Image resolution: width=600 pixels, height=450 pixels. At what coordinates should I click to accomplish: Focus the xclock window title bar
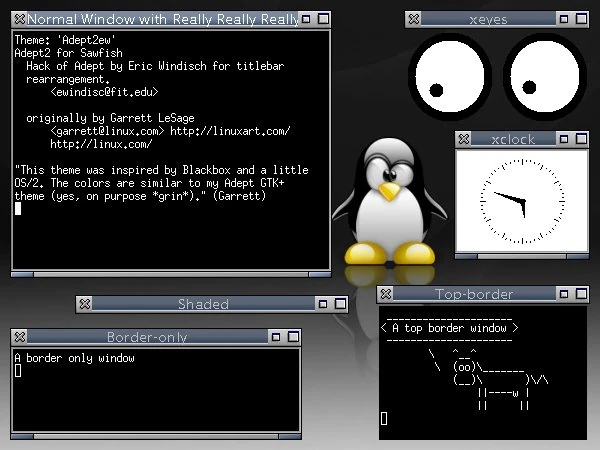(x=513, y=139)
